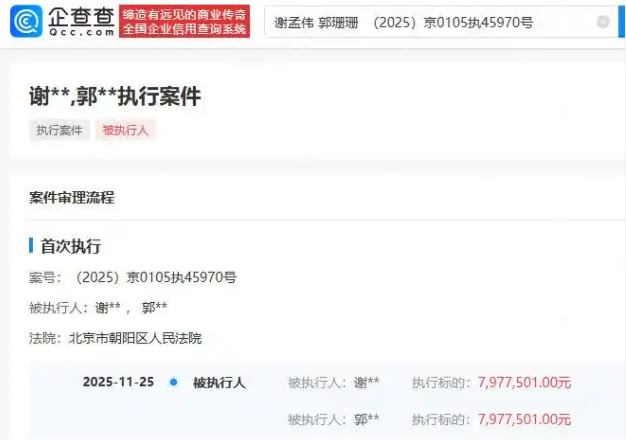This screenshot has height=440, width=626.
Task: Click the blue timeline dot for 2025-11-25
Action: tap(173, 382)
